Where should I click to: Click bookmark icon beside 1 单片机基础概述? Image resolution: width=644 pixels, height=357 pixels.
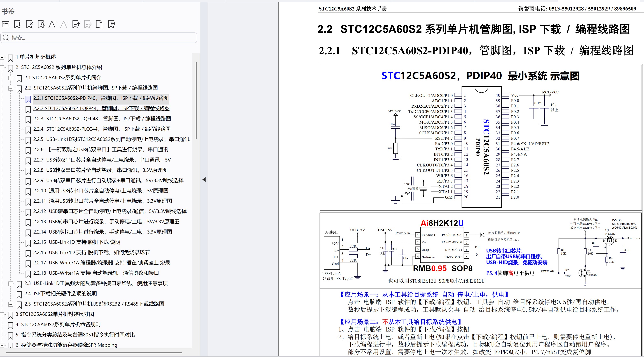pos(10,58)
